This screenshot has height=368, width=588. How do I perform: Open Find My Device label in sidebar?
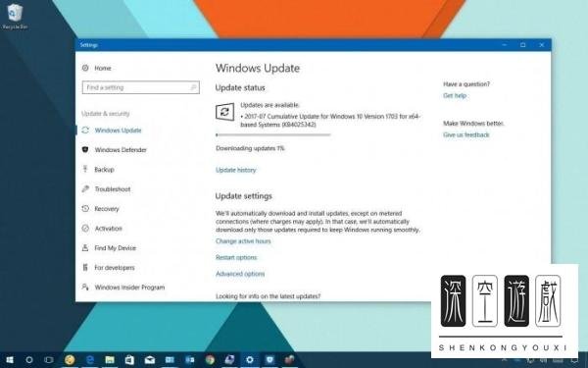(115, 248)
